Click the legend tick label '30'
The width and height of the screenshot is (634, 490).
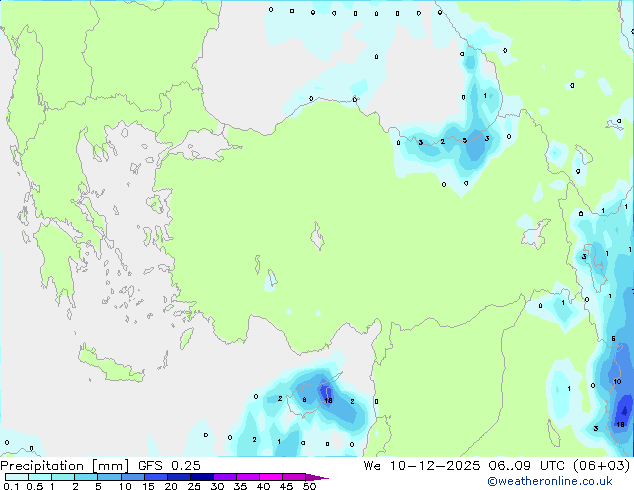[217, 486]
